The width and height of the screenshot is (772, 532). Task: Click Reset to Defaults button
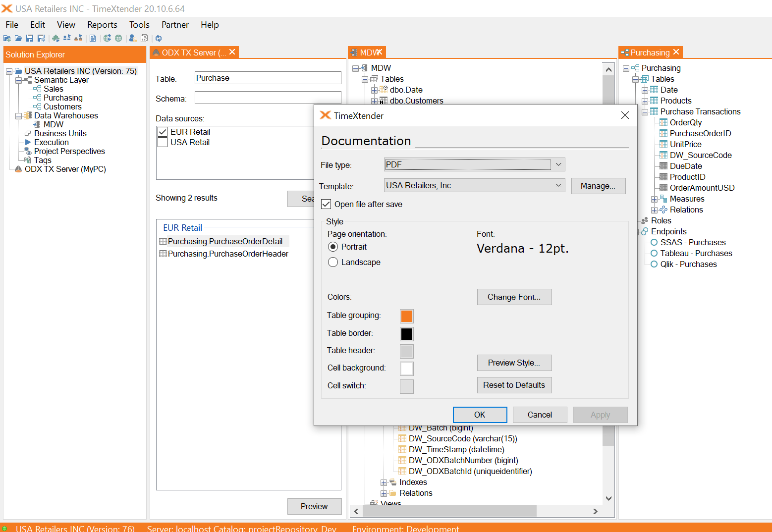tap(514, 385)
